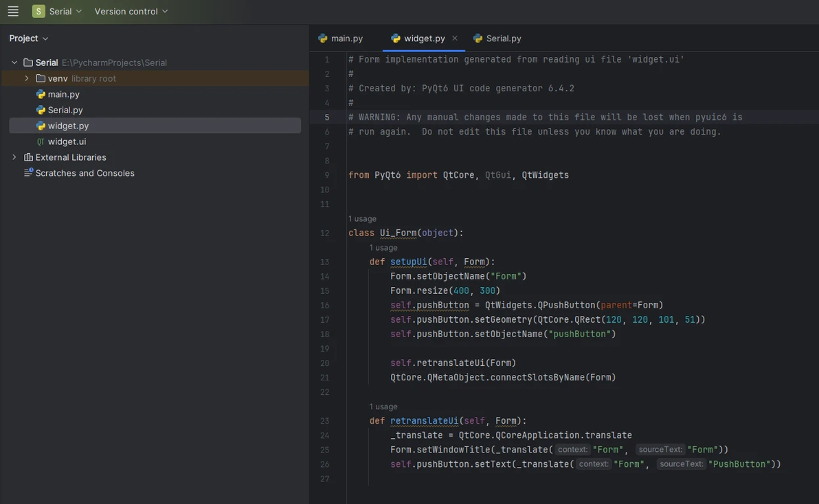Viewport: 819px width, 504px height.
Task: Select Serial.py in the project tree
Action: coord(65,110)
